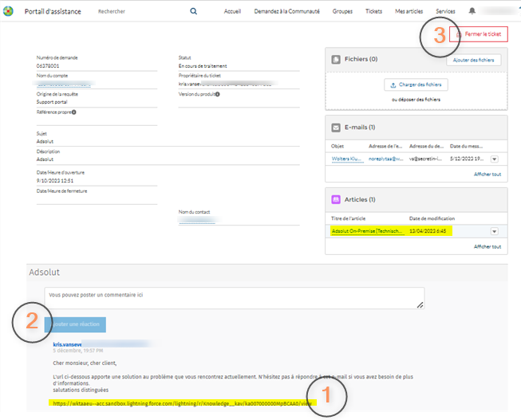Image resolution: width=521 pixels, height=420 pixels.
Task: Click the Articles (1) heading
Action: pos(360,199)
